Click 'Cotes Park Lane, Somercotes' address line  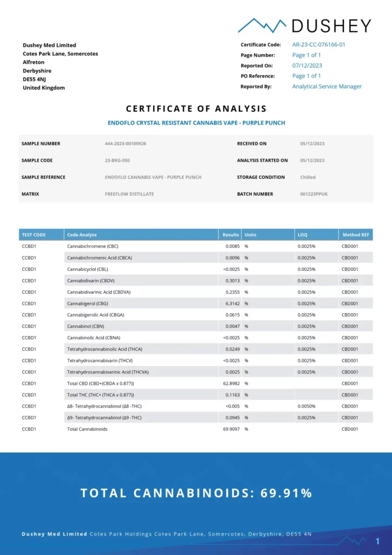point(61,54)
